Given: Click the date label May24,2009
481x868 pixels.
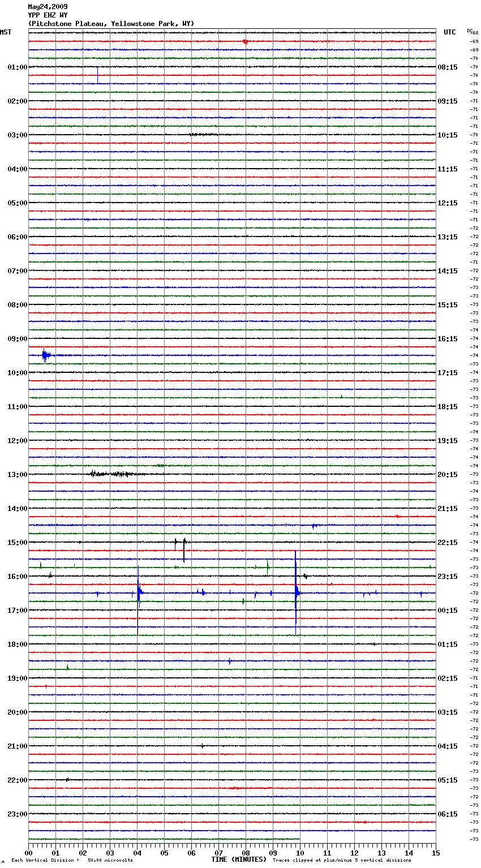Looking at the screenshot, I should tap(48, 7).
